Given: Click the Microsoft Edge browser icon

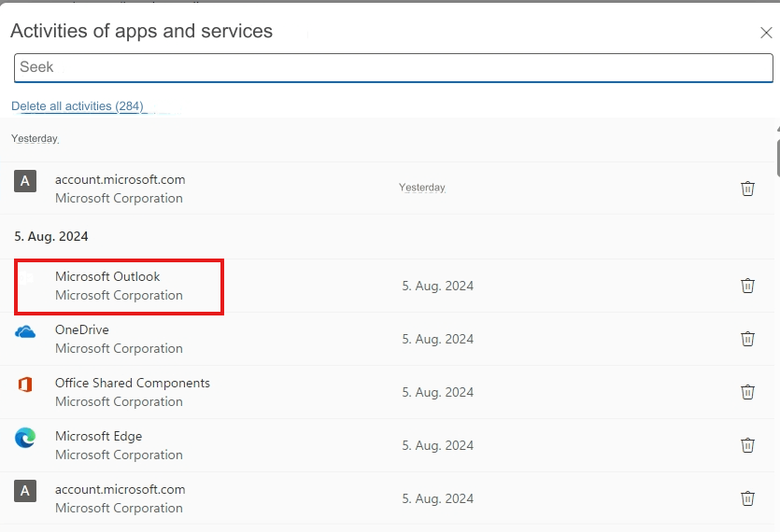Looking at the screenshot, I should tap(25, 438).
